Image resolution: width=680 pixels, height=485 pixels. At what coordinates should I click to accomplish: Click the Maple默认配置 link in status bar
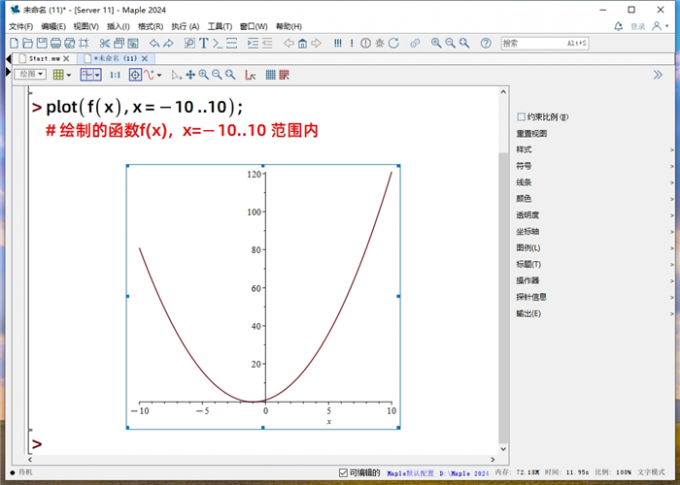[x=410, y=472]
